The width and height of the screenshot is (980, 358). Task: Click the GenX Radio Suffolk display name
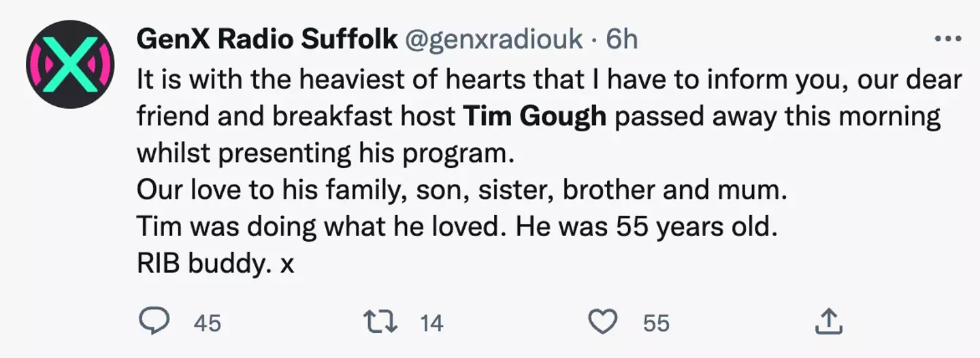tap(267, 40)
